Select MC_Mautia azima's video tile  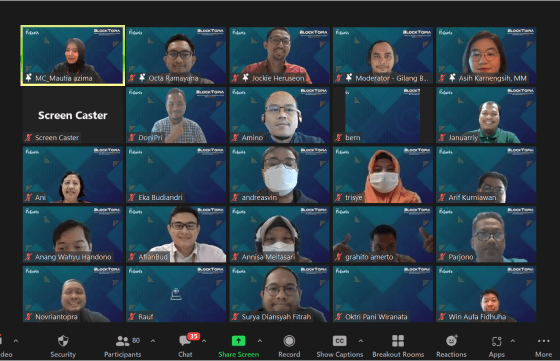pos(73,55)
